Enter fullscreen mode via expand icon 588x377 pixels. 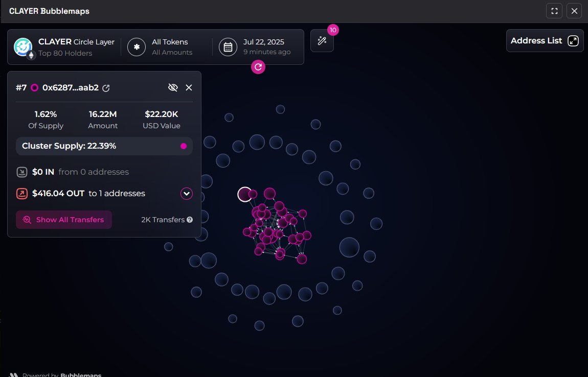(x=554, y=11)
